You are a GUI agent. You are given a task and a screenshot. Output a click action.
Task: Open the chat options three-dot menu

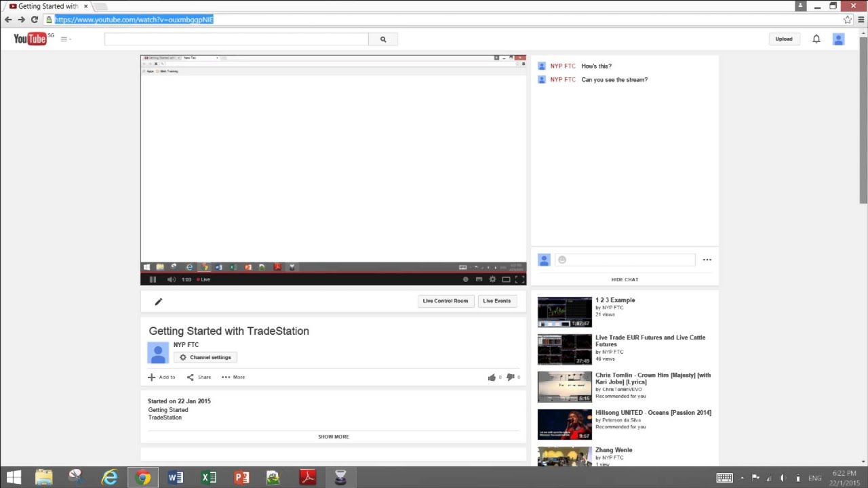pos(707,260)
